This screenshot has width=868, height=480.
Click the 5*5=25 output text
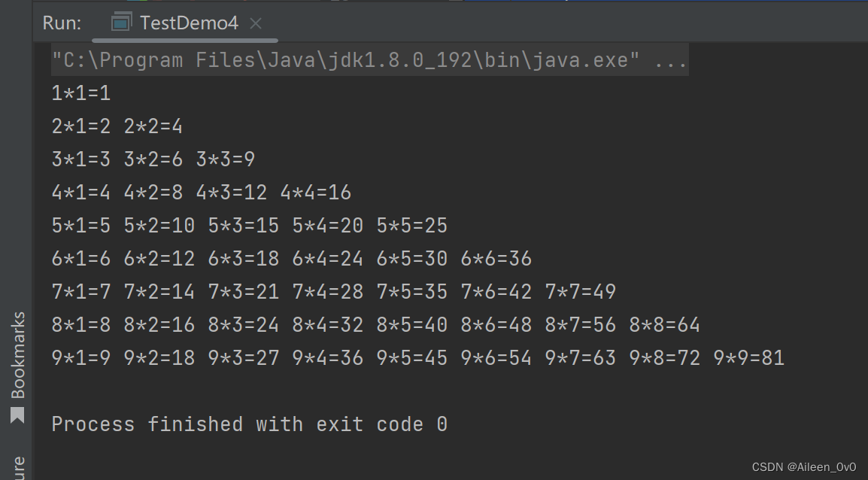tap(412, 226)
